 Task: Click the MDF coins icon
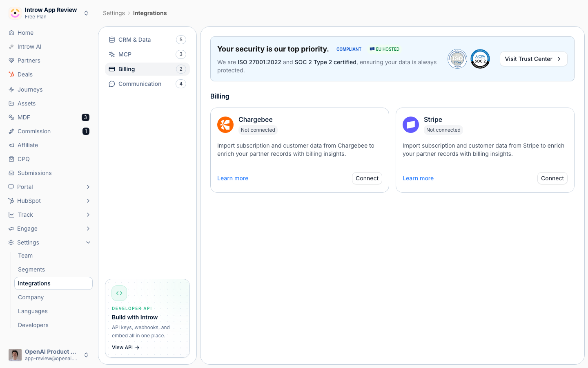11,117
